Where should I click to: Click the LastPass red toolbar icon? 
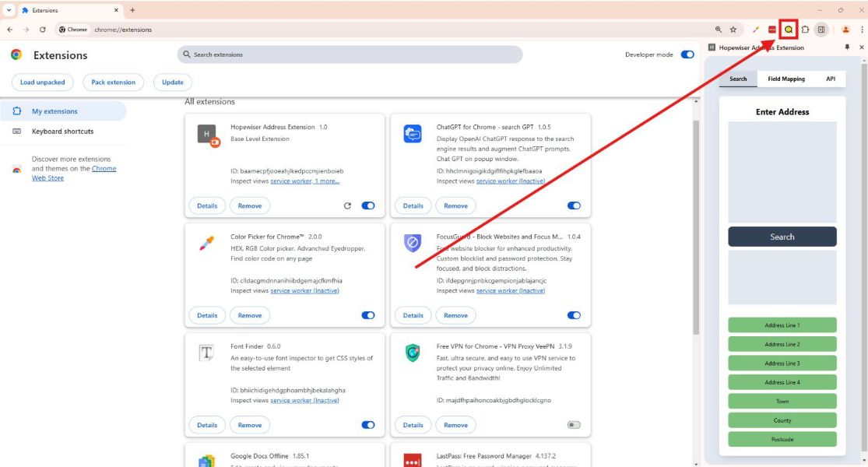pos(772,30)
